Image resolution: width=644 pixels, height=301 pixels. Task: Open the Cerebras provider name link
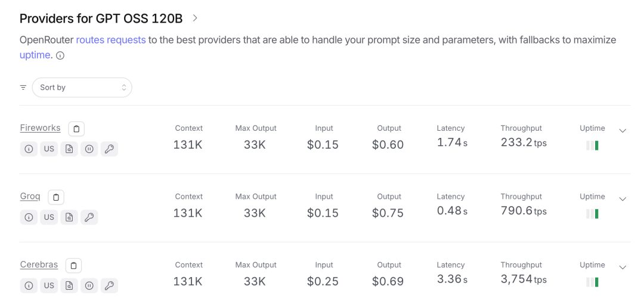39,265
